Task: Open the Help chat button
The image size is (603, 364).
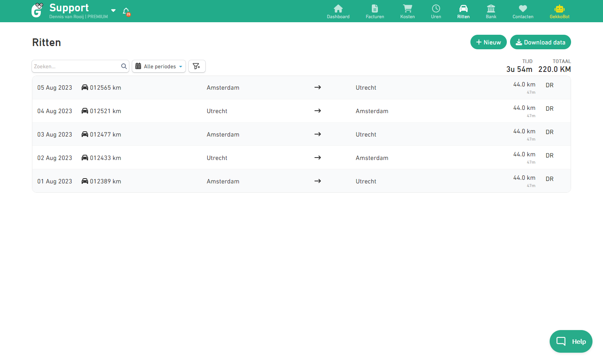Action: tap(571, 341)
